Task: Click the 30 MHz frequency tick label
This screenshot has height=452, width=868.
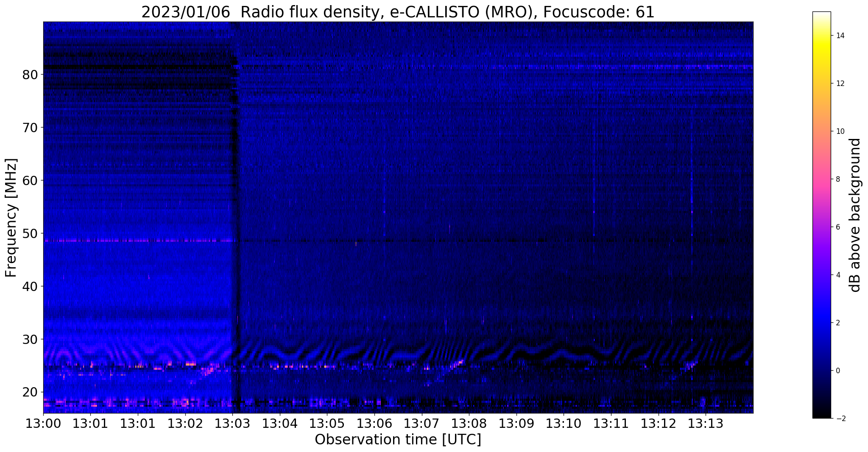Action: pos(31,339)
